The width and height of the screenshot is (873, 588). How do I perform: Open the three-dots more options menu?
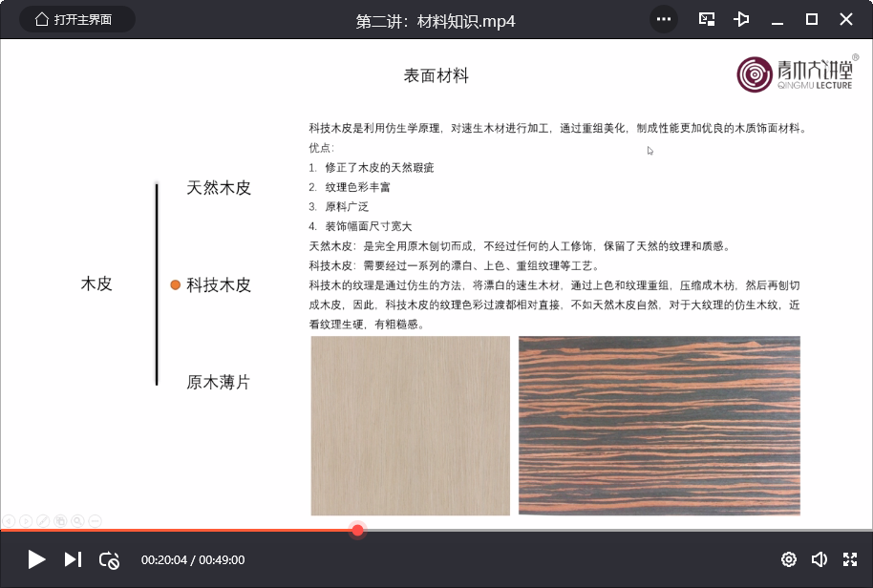pyautogui.click(x=664, y=19)
